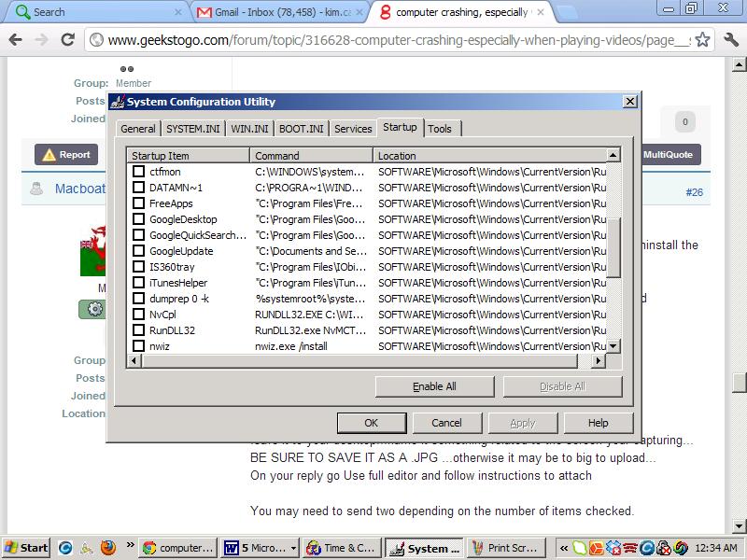
Task: Open the BOOT.INI tab
Action: tap(301, 129)
